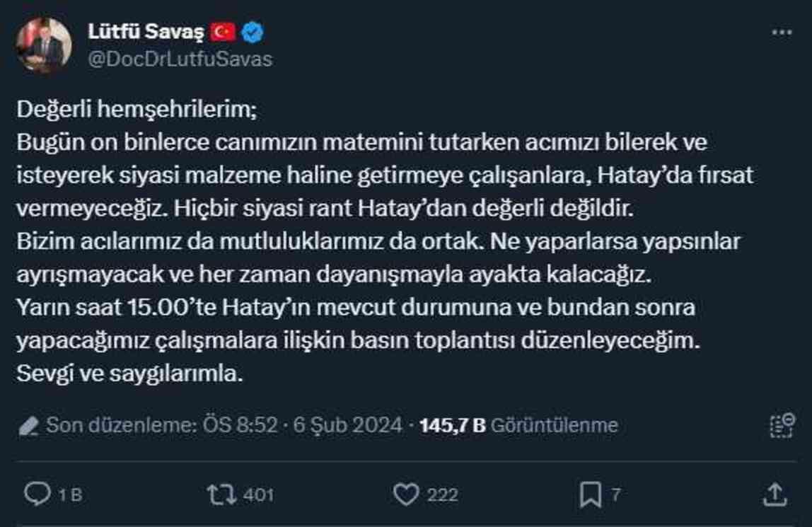Open profile via the @DocDrLutfuSavas handle
The width and height of the screenshot is (812, 527).
(179, 60)
